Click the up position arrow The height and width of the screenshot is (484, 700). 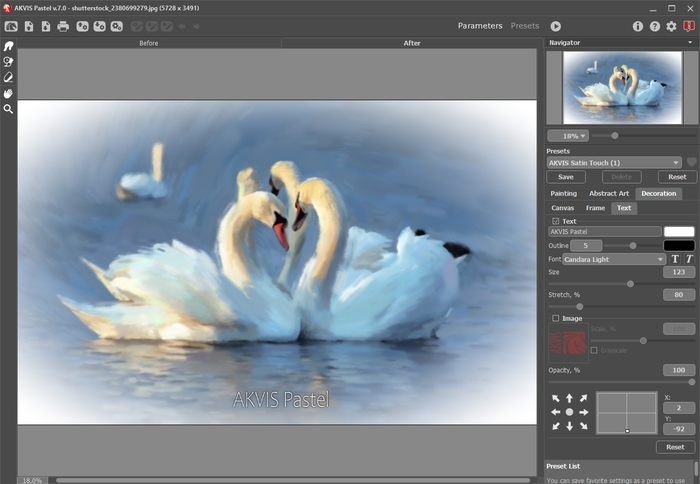point(569,398)
